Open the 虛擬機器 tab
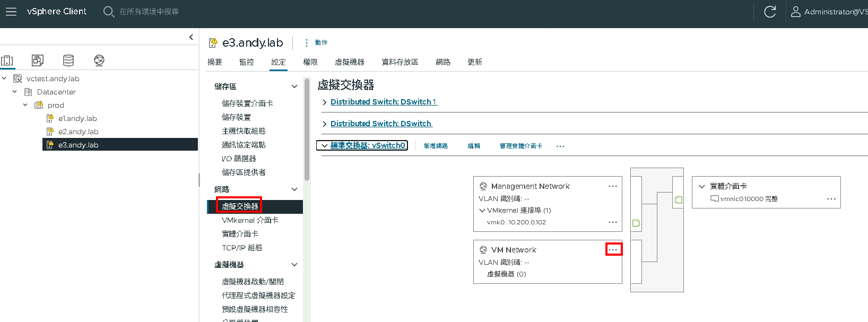Image resolution: width=868 pixels, height=322 pixels. tap(350, 62)
